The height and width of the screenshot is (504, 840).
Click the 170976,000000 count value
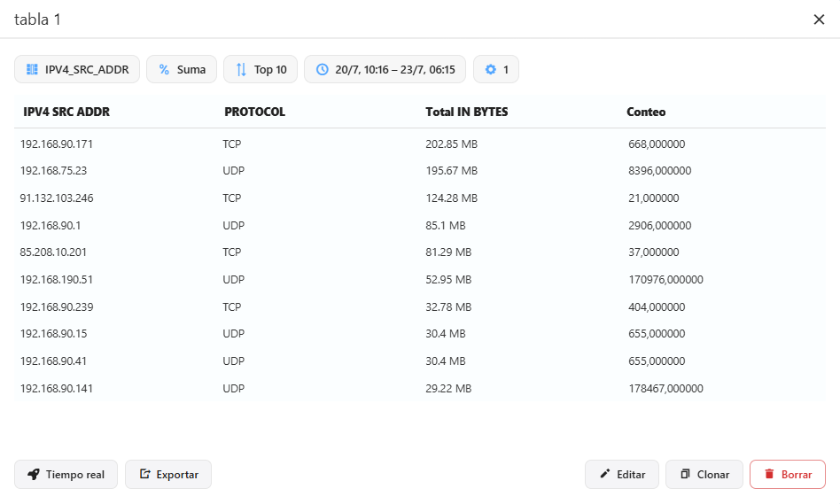click(x=666, y=280)
